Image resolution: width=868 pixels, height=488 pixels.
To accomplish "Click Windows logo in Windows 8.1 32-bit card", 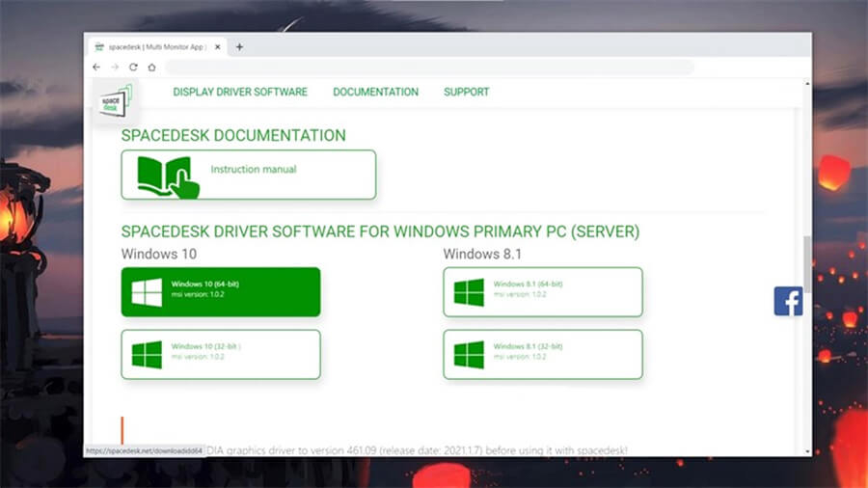I will 469,355.
